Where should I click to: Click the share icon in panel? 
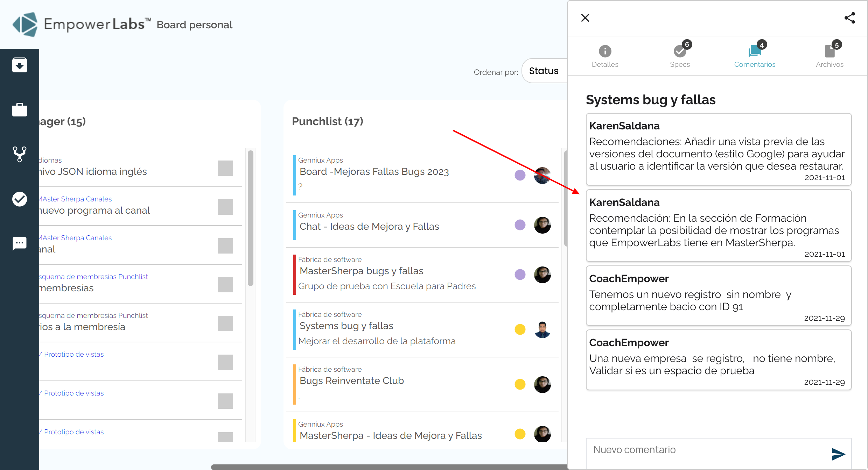pos(850,18)
